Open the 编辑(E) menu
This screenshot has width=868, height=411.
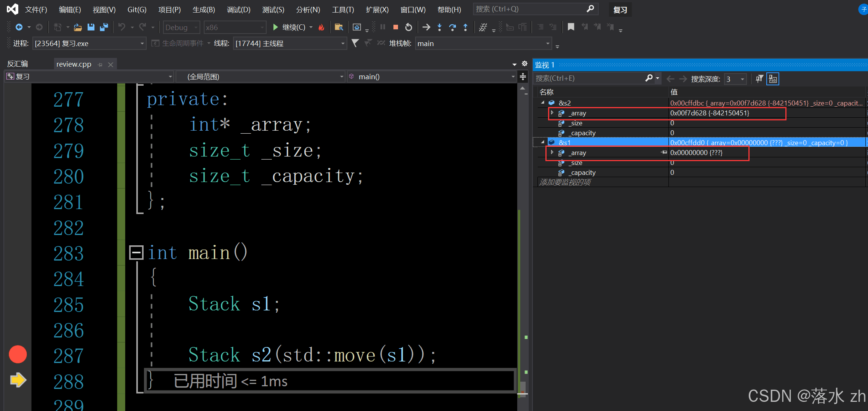(70, 10)
